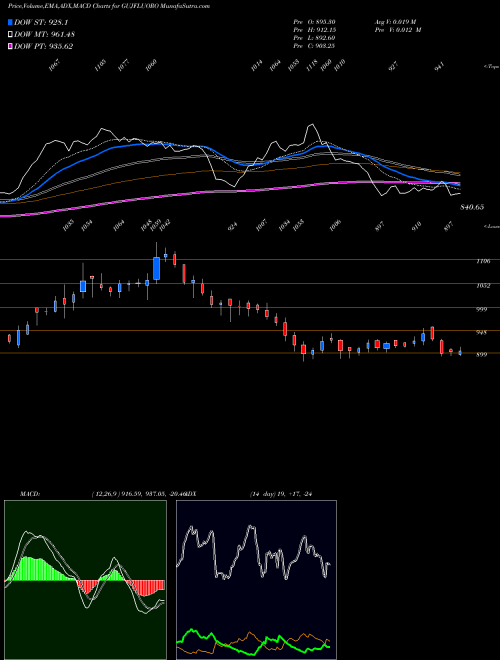Click the Pre V: 0.012 M value
500x660 pixels.
point(398,30)
